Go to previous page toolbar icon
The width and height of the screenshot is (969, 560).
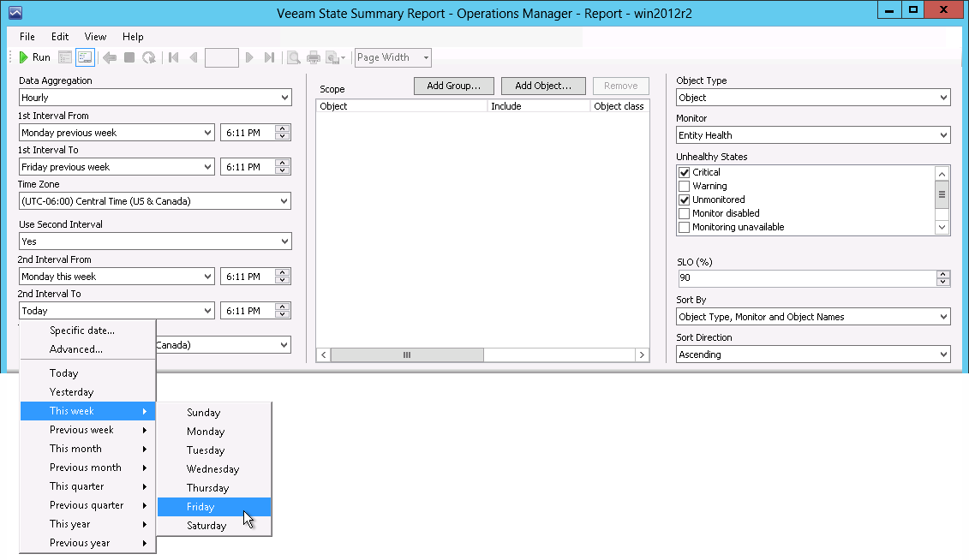click(194, 57)
